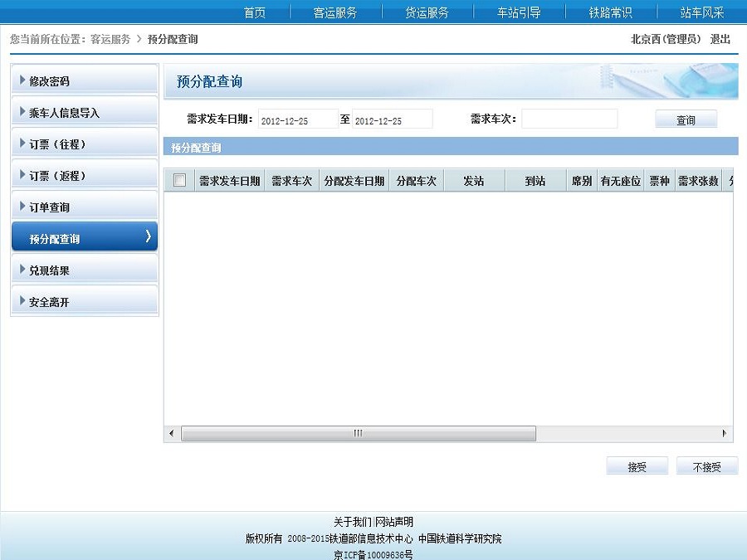This screenshot has height=560, width=747.
Task: Click the arrow icon beside 安全离开
Action: click(x=22, y=301)
